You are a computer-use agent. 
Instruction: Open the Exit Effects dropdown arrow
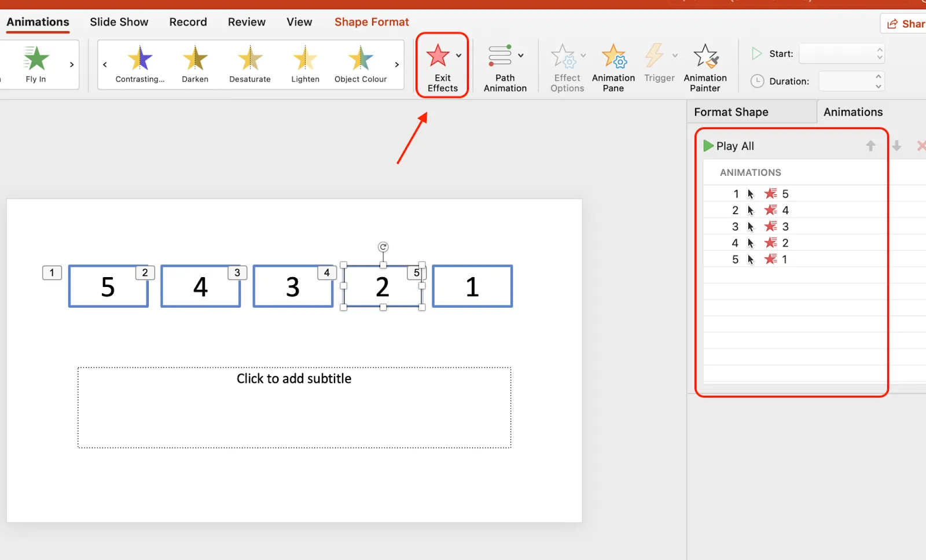pyautogui.click(x=459, y=56)
